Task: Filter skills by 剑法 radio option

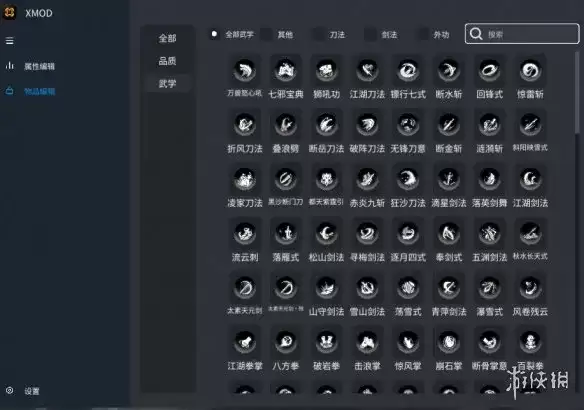Action: (x=370, y=35)
